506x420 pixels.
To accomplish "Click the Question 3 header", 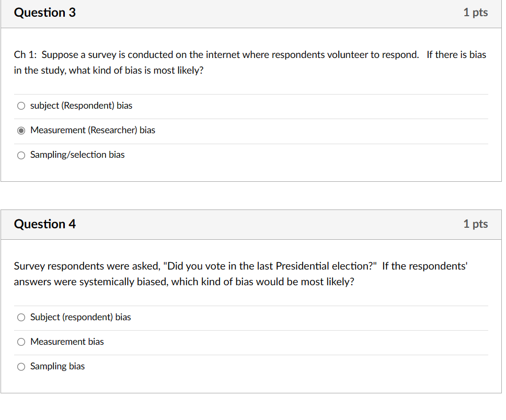I will tap(45, 13).
